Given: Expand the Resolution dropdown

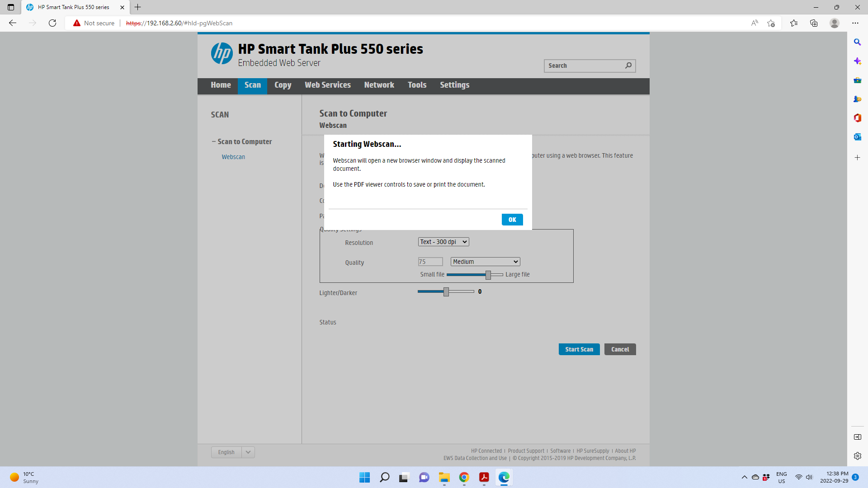Looking at the screenshot, I should point(443,242).
